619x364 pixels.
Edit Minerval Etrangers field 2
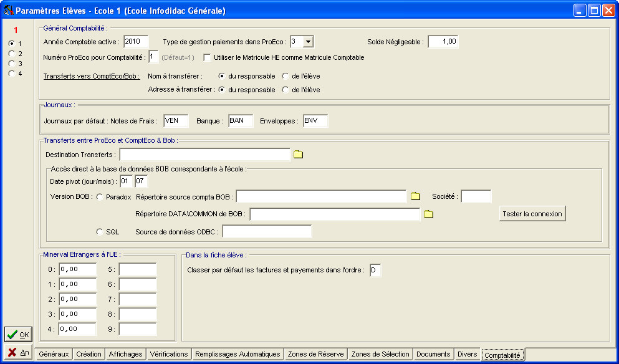pos(78,299)
